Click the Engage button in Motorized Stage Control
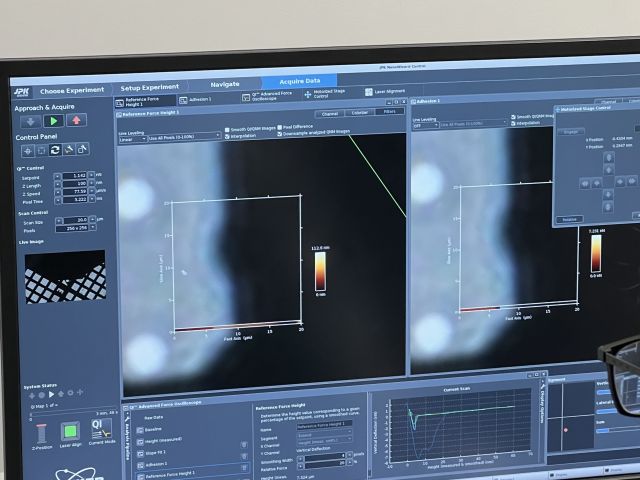Screen dimensions: 640x480 tap(571, 132)
